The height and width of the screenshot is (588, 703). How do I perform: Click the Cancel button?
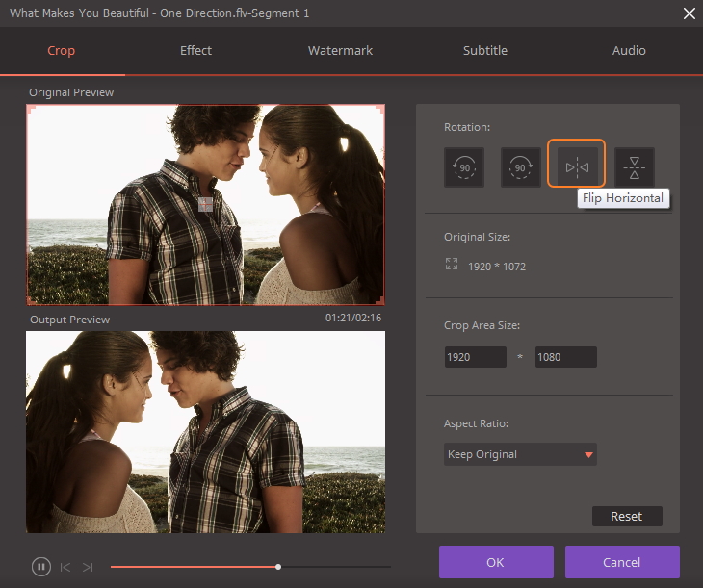(x=622, y=562)
